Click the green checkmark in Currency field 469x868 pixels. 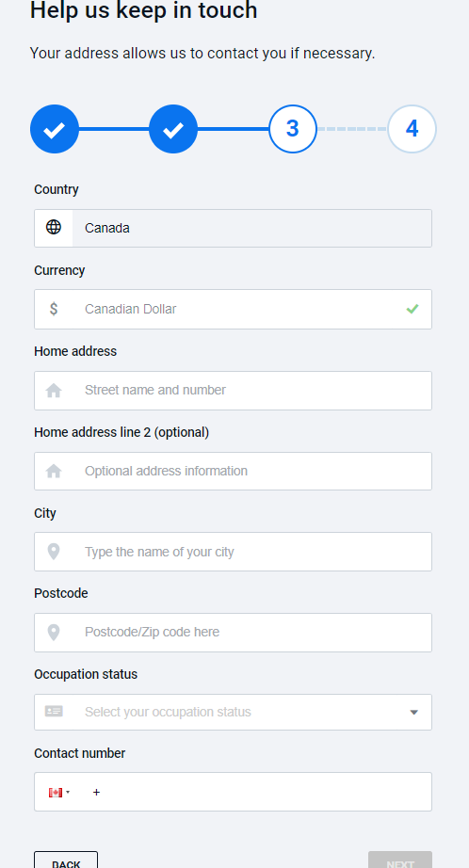point(412,309)
